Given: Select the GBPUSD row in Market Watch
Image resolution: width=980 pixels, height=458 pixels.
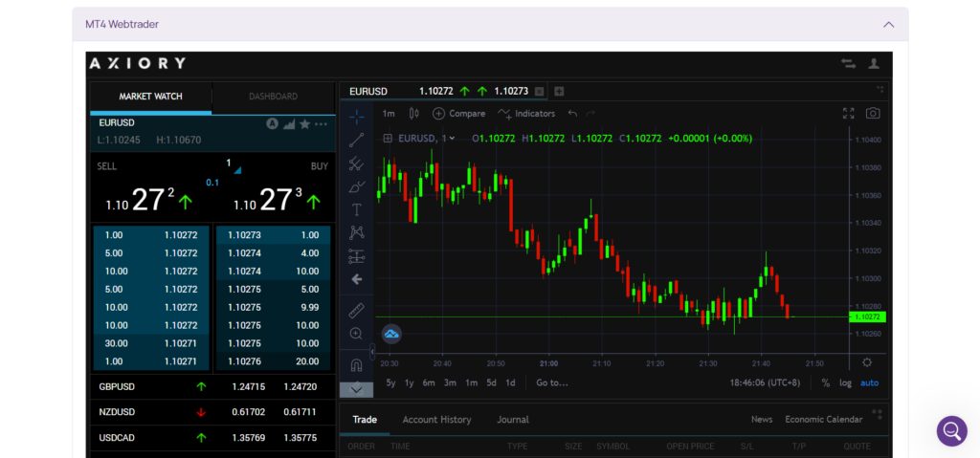Looking at the screenshot, I should pyautogui.click(x=213, y=387).
